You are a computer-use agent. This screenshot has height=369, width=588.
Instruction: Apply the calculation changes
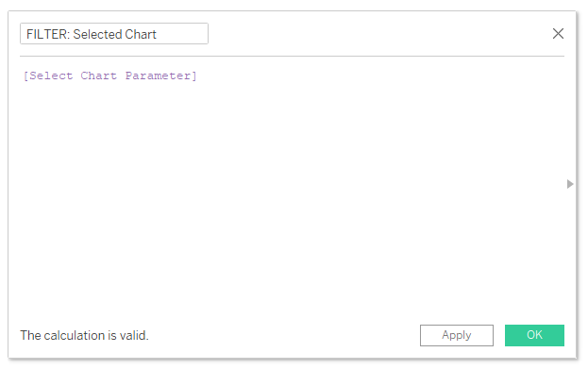pos(457,335)
